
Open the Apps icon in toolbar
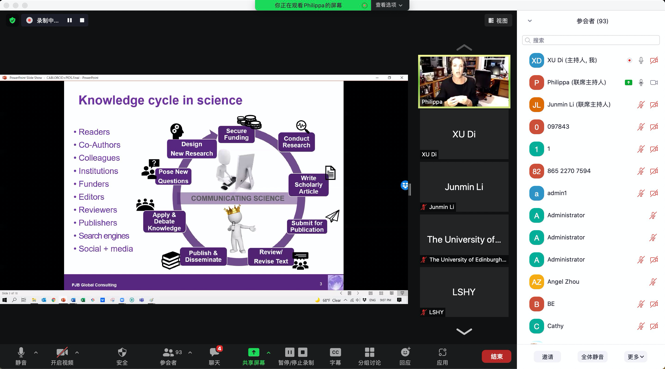click(442, 352)
